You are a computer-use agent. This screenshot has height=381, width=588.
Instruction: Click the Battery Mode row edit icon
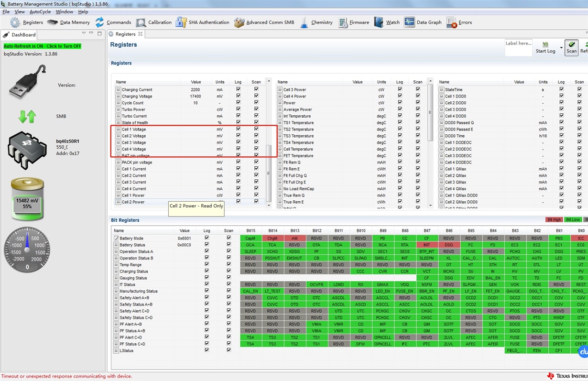tap(116, 238)
